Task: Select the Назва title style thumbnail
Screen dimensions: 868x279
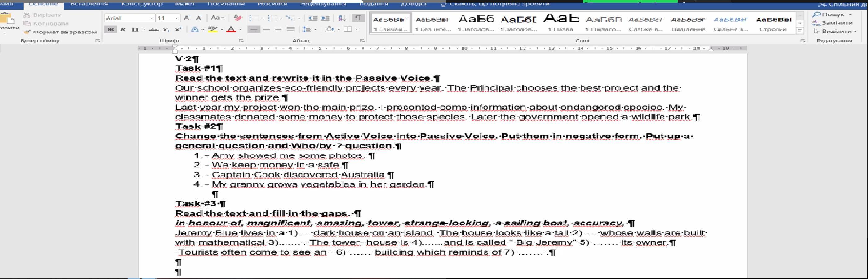Action: [561, 23]
